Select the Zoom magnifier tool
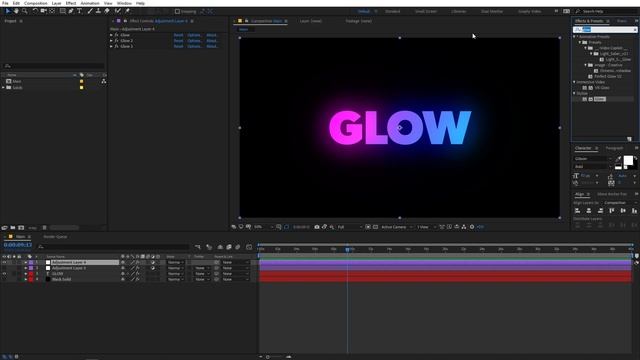The image size is (640, 360). point(24,11)
